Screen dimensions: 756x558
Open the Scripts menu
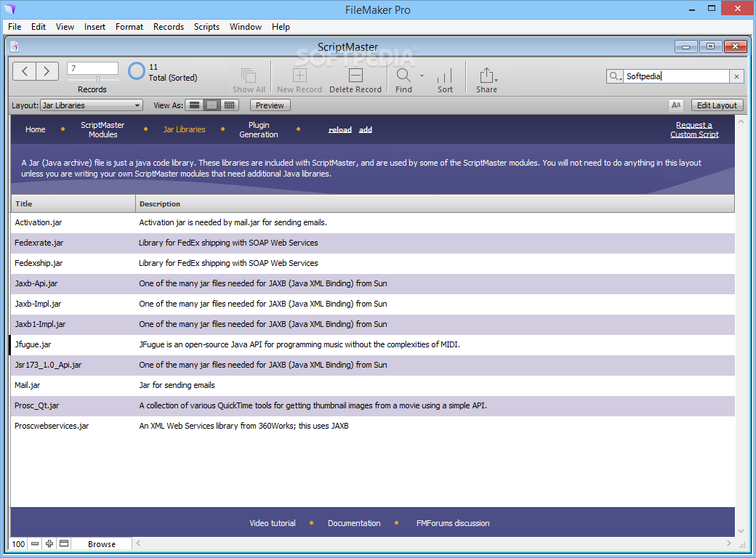pos(206,26)
